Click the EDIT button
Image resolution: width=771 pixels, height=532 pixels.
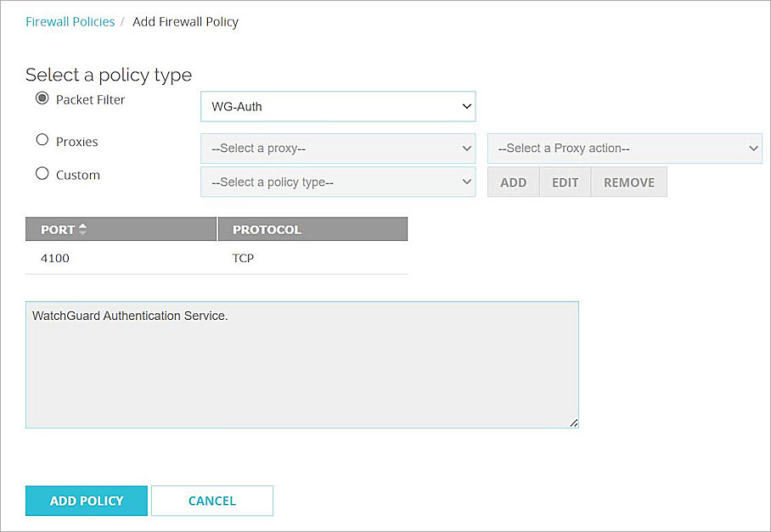565,181
